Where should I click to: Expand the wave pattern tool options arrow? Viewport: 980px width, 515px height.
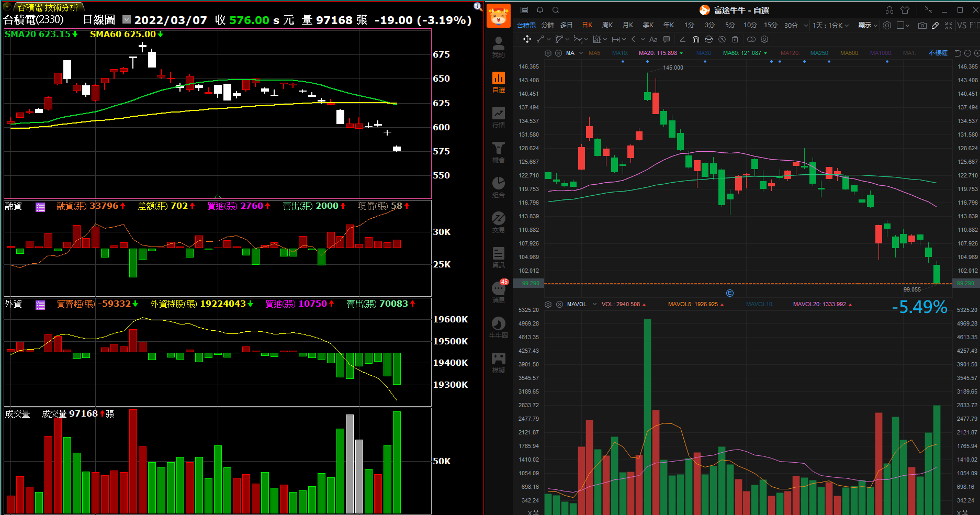(586, 39)
